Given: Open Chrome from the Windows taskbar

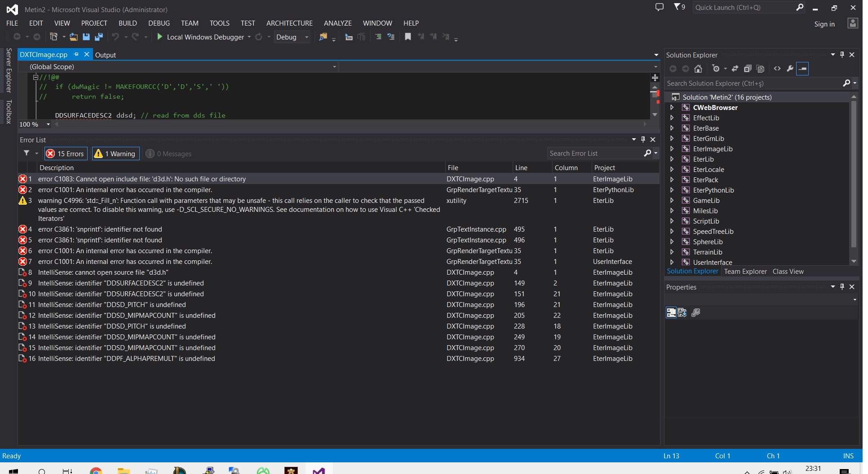Looking at the screenshot, I should [x=96, y=470].
